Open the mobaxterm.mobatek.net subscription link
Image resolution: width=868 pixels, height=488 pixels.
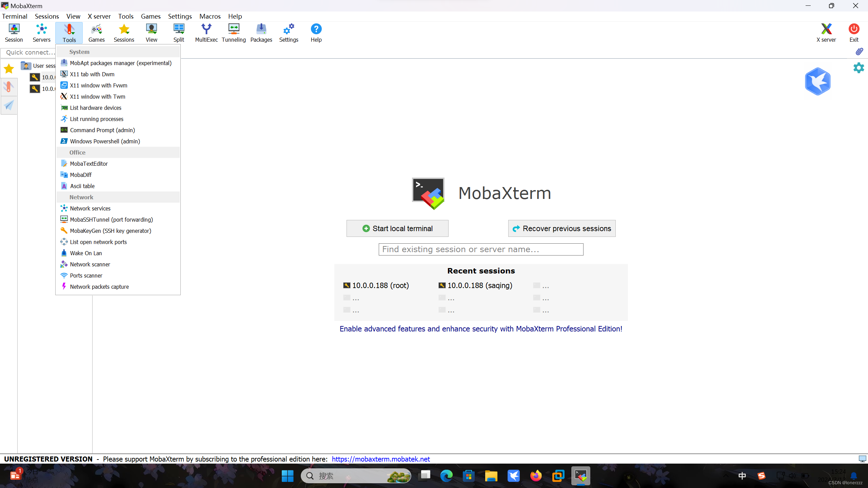coord(381,459)
